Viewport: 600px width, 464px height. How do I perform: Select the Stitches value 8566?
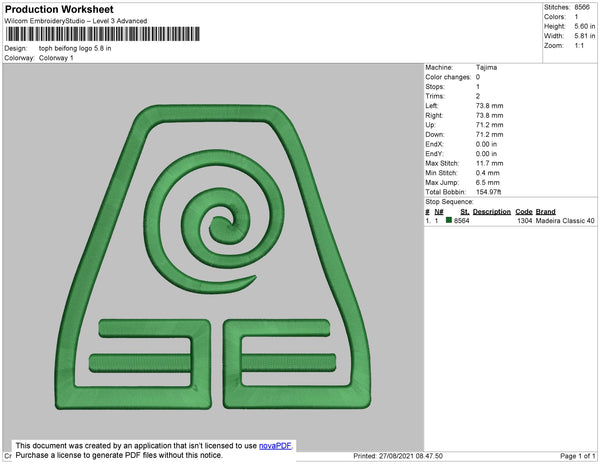pos(582,7)
